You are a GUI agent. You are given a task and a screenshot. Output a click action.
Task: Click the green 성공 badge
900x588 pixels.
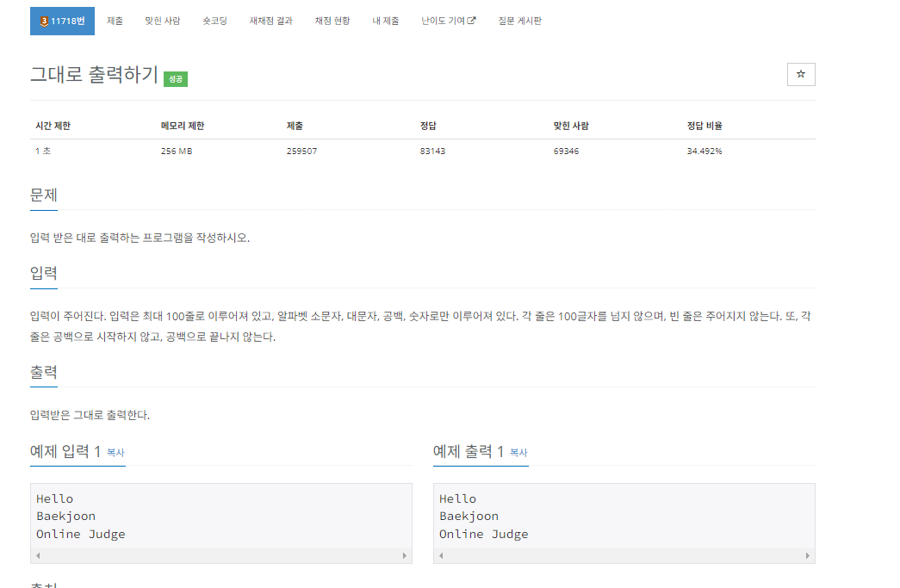(176, 78)
